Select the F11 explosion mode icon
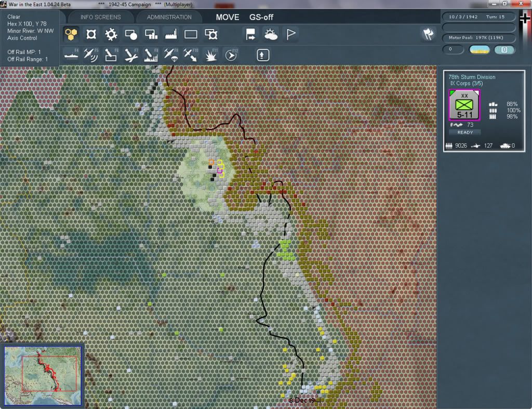Image resolution: width=532 pixels, height=409 pixels. coord(211,55)
